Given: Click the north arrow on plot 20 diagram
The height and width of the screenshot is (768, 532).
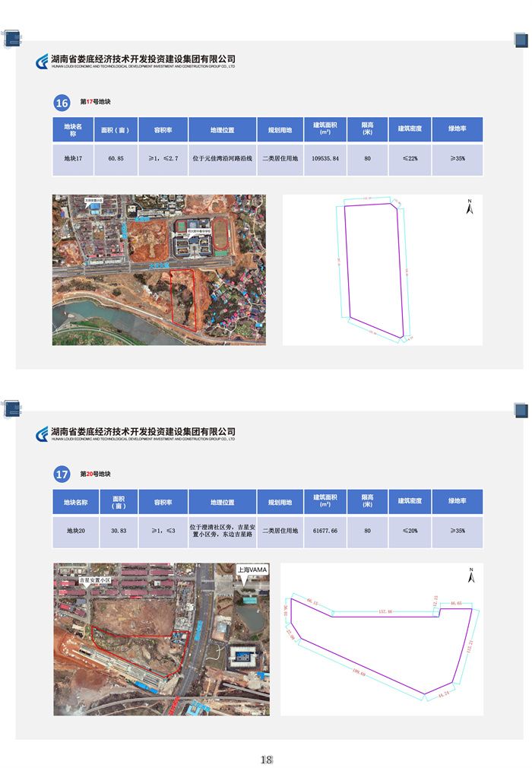Looking at the screenshot, I should (471, 576).
